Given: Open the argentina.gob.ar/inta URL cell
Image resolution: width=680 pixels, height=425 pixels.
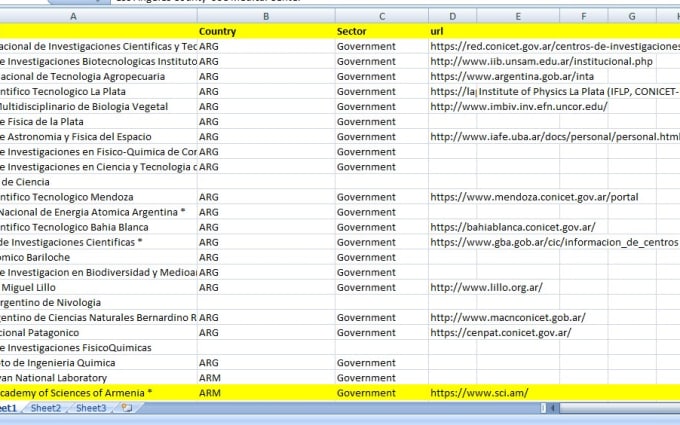Looking at the screenshot, I should coord(512,76).
